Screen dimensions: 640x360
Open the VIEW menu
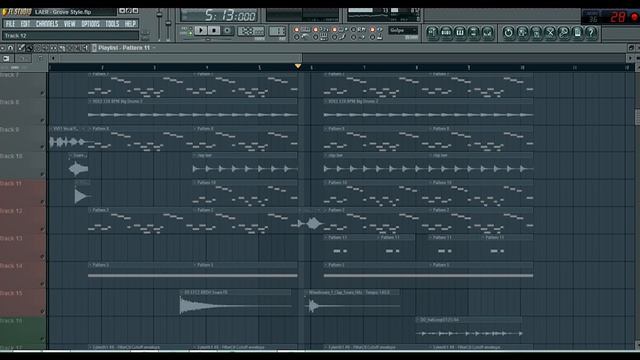[69, 24]
